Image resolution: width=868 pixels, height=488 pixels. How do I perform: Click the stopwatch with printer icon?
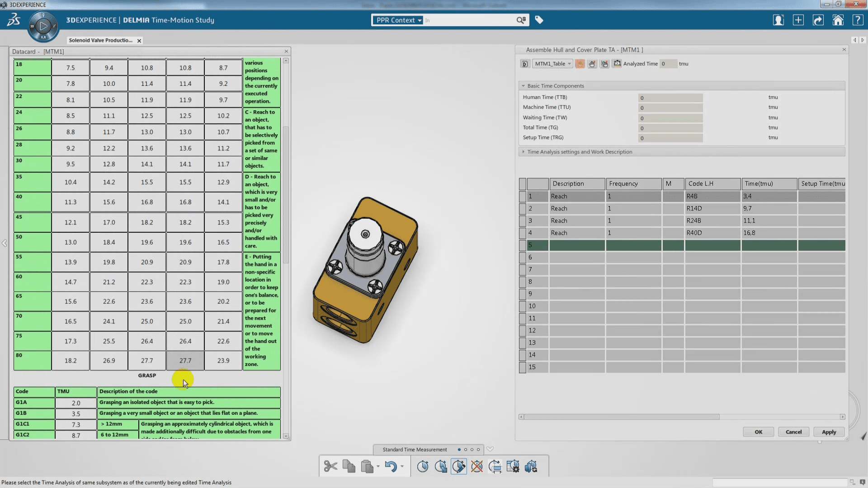(x=495, y=466)
